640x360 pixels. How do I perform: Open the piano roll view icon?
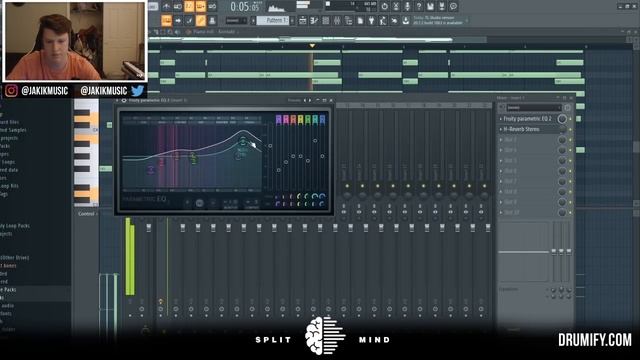click(x=314, y=20)
